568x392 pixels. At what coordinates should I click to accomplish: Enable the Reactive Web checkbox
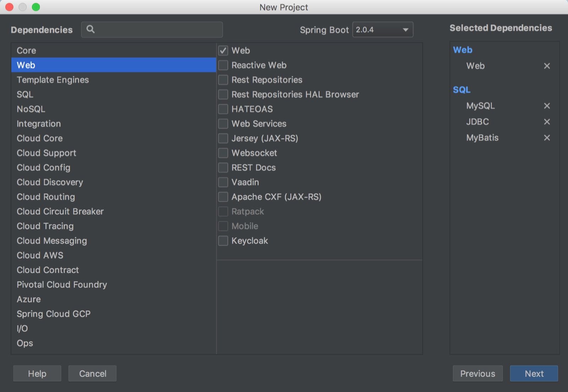tap(223, 65)
